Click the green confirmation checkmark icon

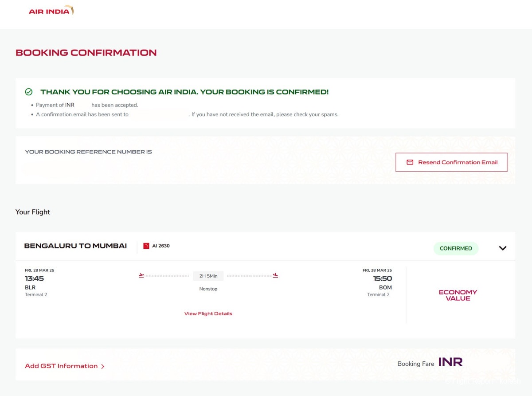click(29, 92)
